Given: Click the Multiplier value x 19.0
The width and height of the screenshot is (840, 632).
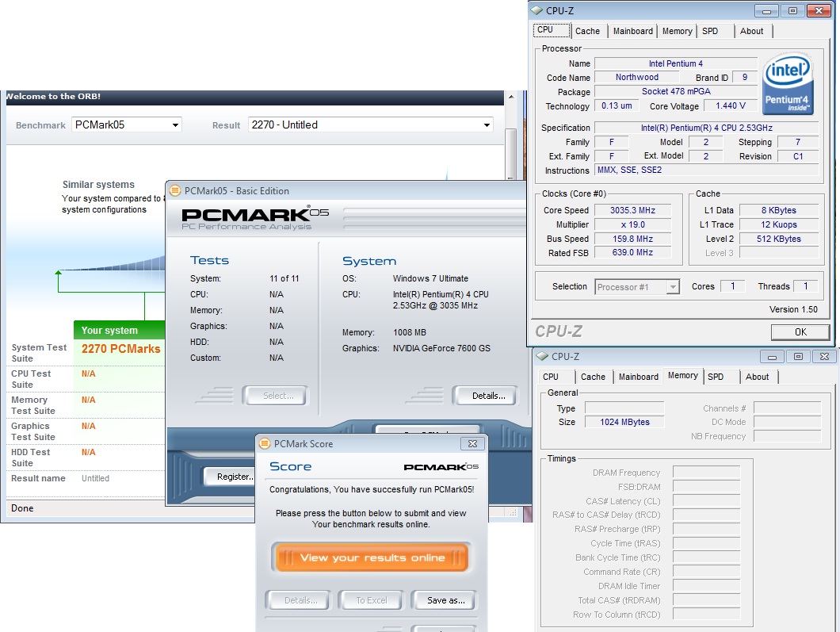Looking at the screenshot, I should tap(632, 224).
